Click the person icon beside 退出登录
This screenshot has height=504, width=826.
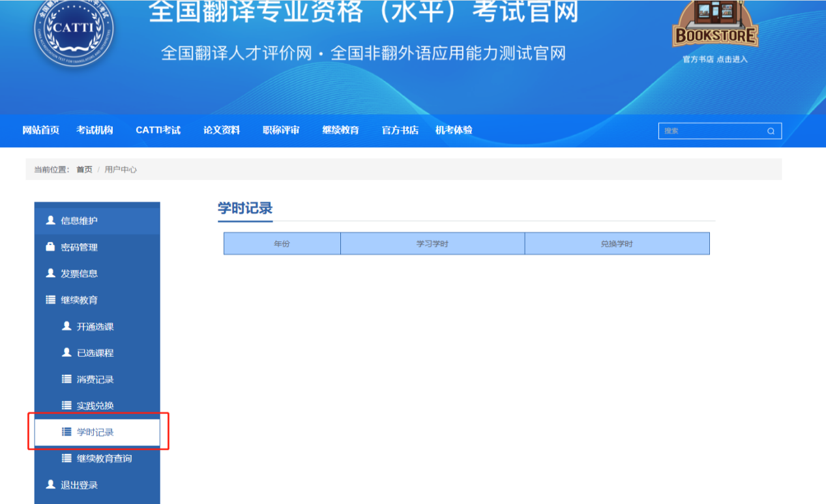coord(50,485)
